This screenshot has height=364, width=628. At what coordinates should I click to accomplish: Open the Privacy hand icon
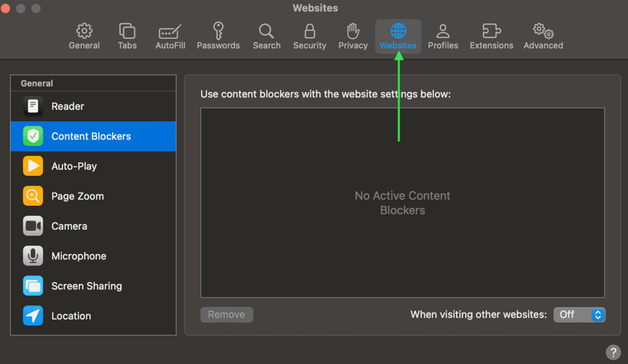click(x=353, y=31)
